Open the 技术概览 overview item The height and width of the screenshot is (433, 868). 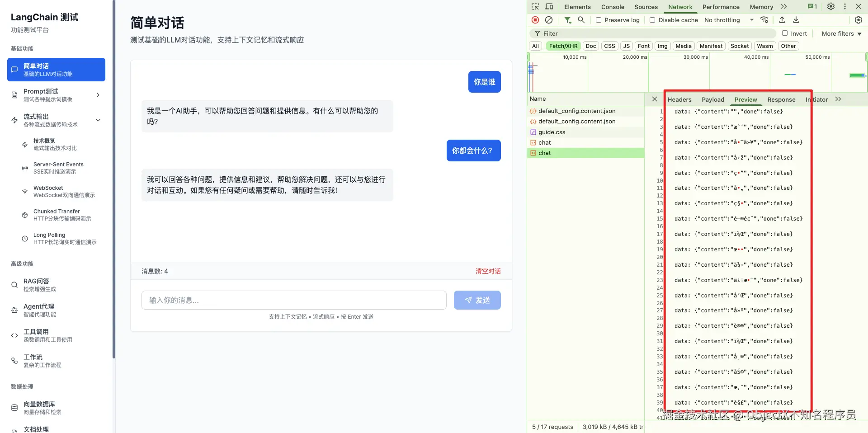pyautogui.click(x=61, y=144)
